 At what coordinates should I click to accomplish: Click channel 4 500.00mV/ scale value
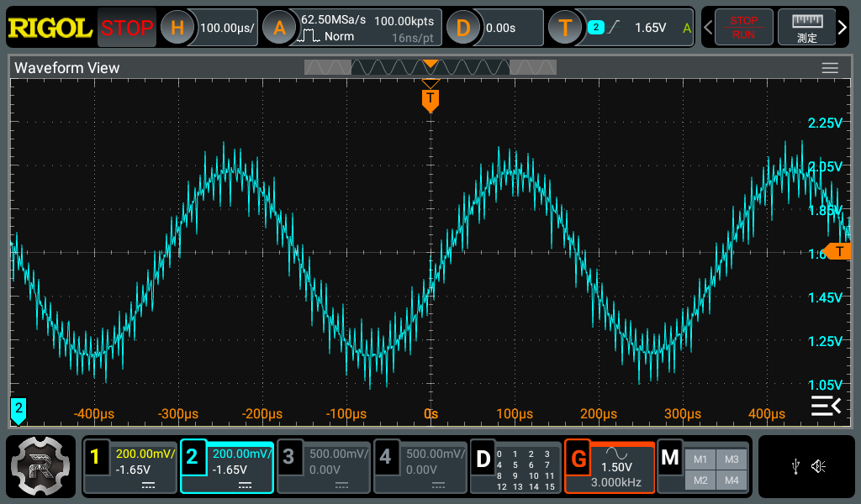(436, 454)
